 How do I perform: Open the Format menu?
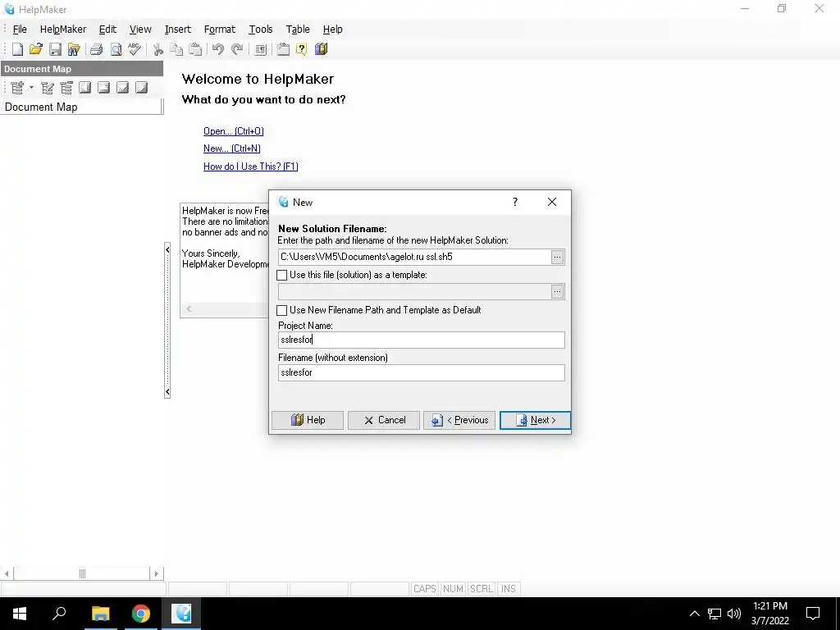(220, 30)
